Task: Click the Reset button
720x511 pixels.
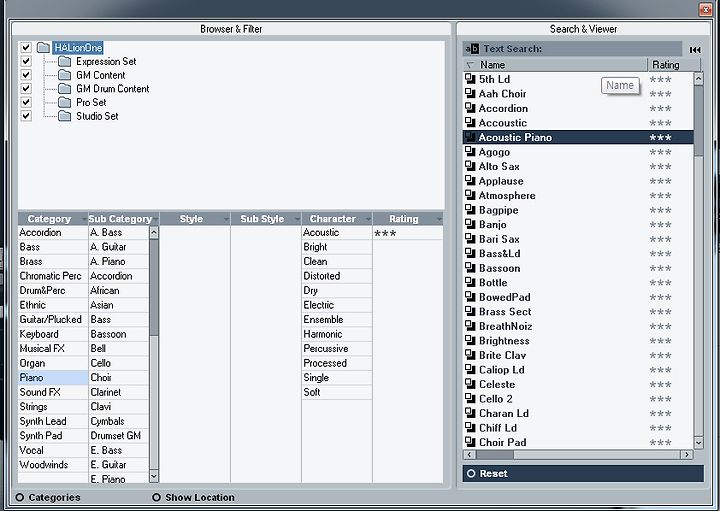Action: (x=583, y=473)
